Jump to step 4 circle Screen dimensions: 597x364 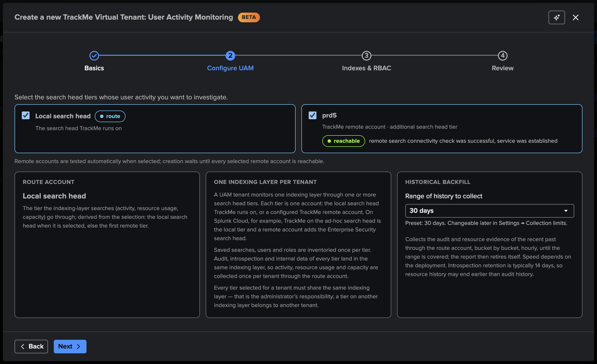click(x=503, y=56)
